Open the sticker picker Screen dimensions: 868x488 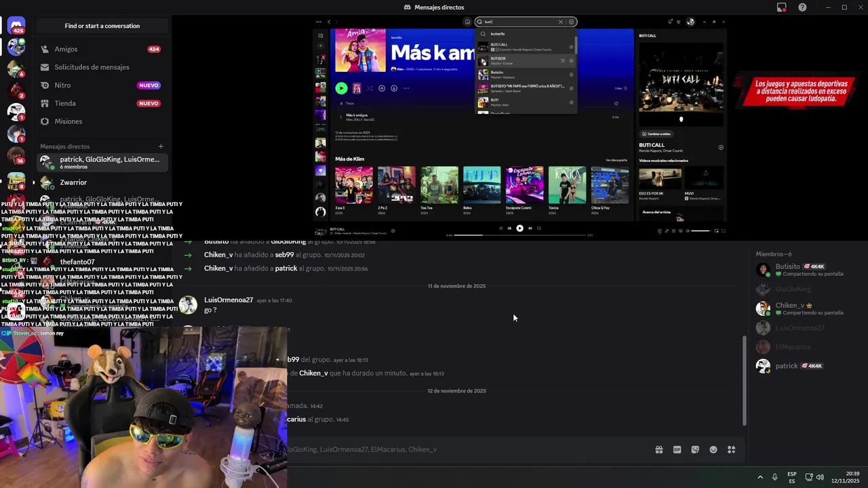click(x=695, y=449)
